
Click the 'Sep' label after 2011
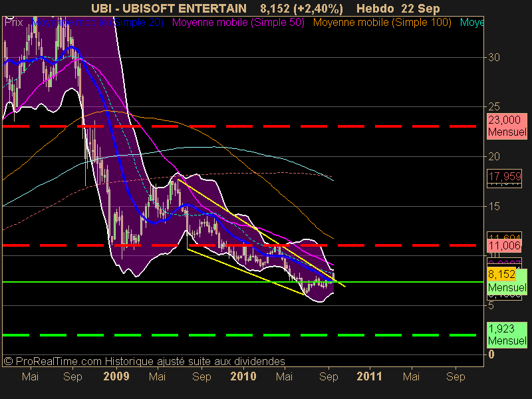point(456,377)
